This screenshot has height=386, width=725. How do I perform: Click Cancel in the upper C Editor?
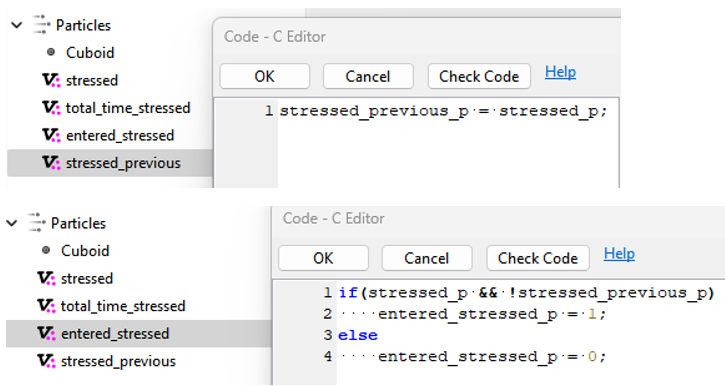368,76
